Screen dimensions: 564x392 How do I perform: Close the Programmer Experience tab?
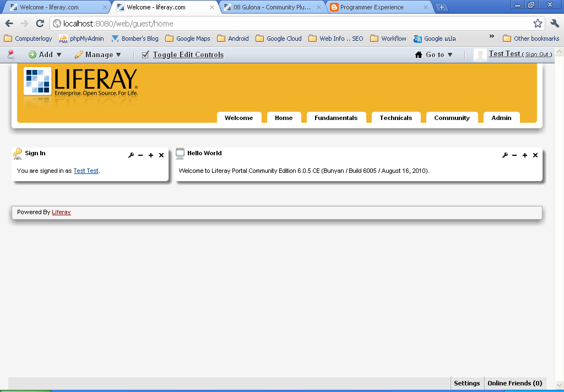point(426,7)
